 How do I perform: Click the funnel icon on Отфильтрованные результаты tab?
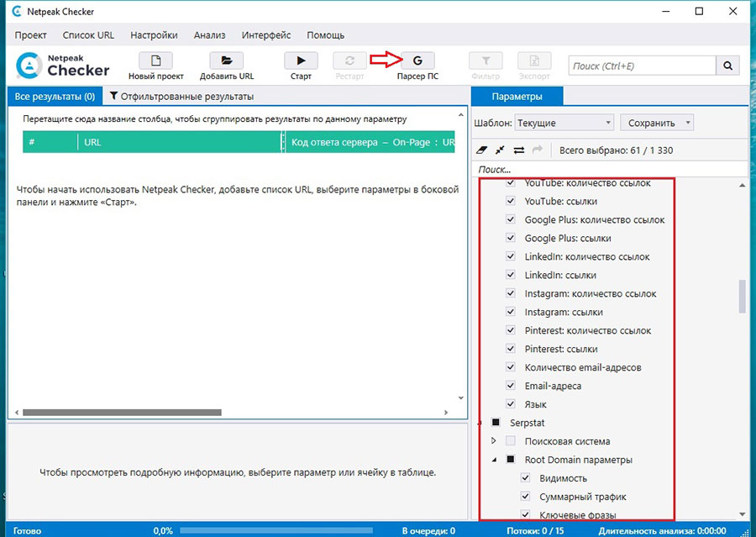[x=113, y=96]
